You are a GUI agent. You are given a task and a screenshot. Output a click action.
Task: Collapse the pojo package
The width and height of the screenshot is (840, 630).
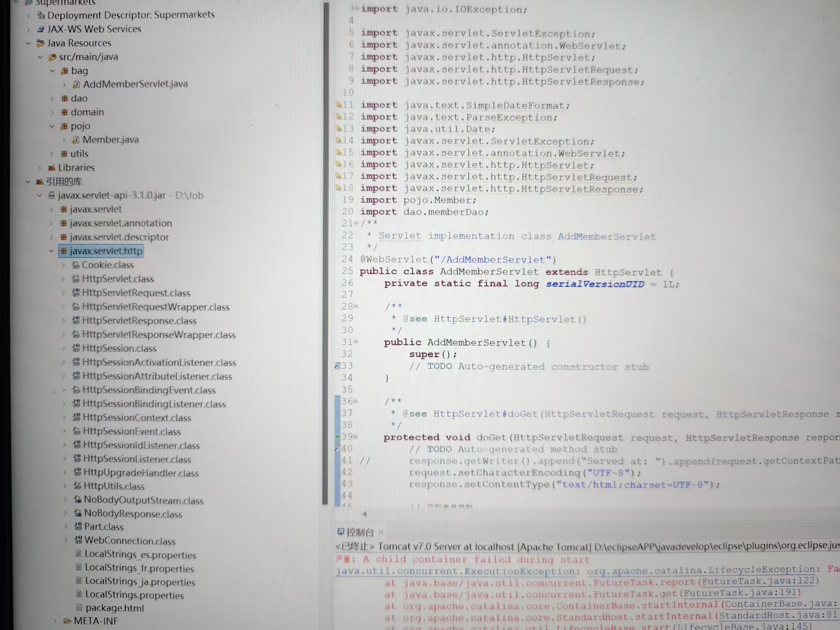(52, 126)
